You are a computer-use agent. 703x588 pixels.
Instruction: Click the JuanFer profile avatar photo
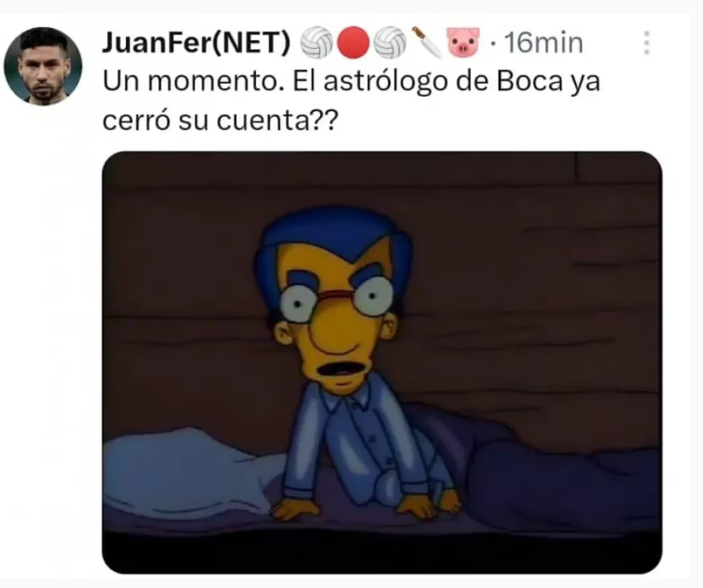tap(43, 67)
